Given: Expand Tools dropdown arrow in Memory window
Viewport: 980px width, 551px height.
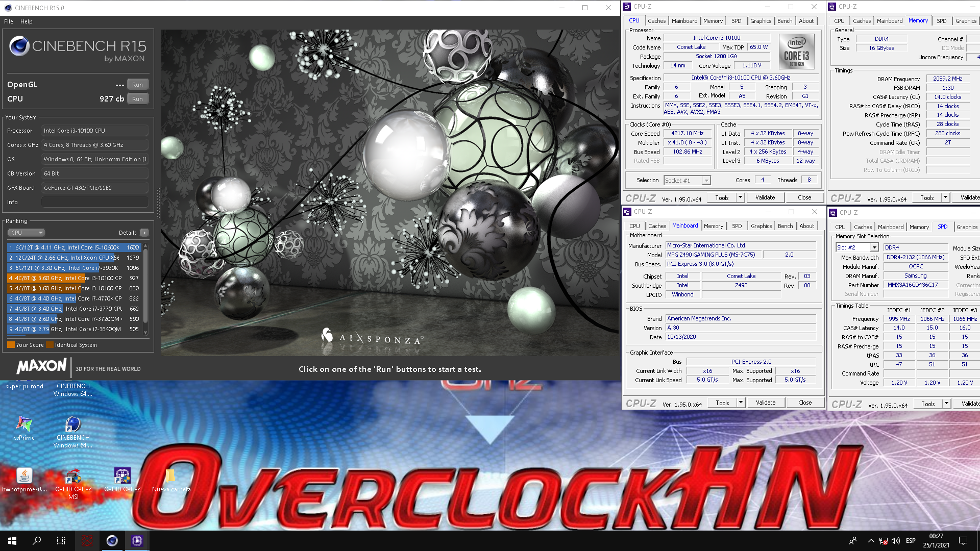Looking at the screenshot, I should (945, 197).
